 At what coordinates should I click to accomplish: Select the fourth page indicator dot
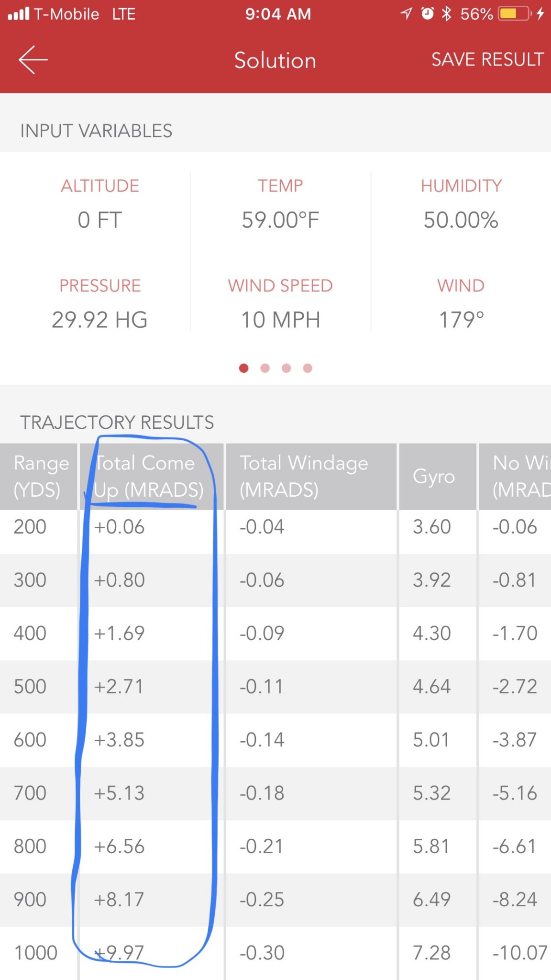point(308,368)
